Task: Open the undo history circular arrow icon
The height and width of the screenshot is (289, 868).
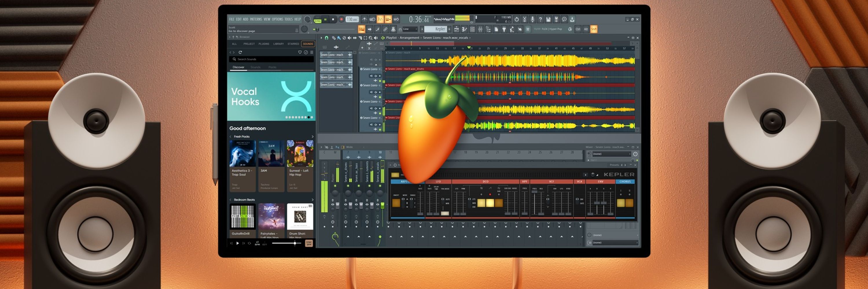Action: 516,19
